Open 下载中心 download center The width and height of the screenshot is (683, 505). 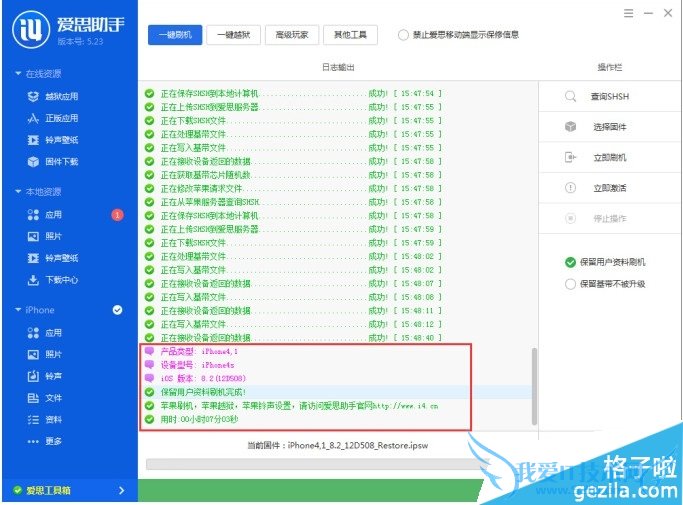[53, 280]
